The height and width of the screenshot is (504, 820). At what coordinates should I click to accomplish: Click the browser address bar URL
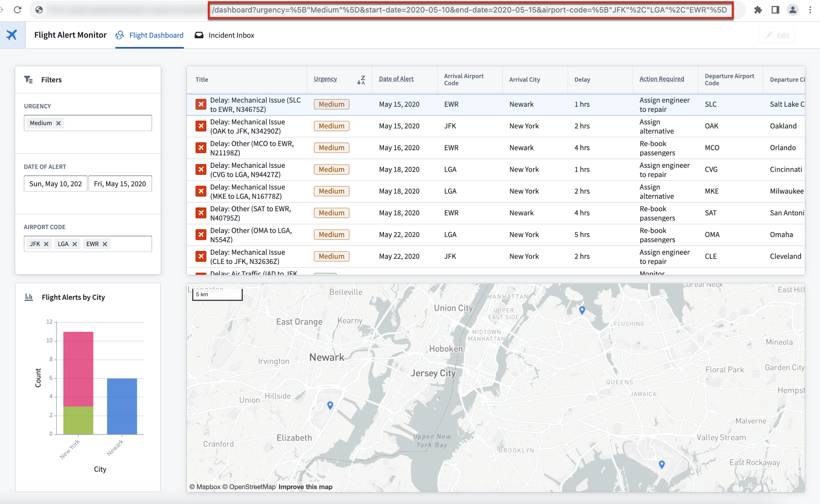coord(470,10)
